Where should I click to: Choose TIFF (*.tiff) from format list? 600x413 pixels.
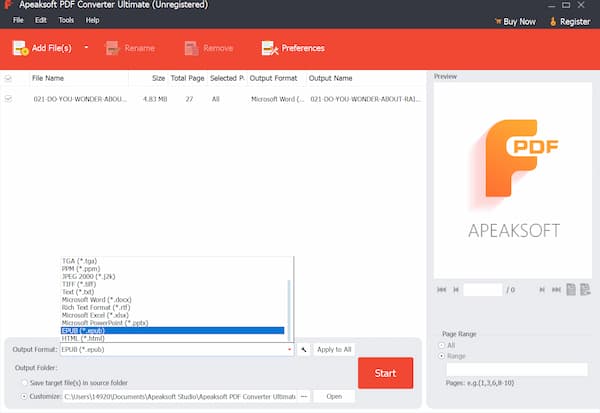point(173,284)
